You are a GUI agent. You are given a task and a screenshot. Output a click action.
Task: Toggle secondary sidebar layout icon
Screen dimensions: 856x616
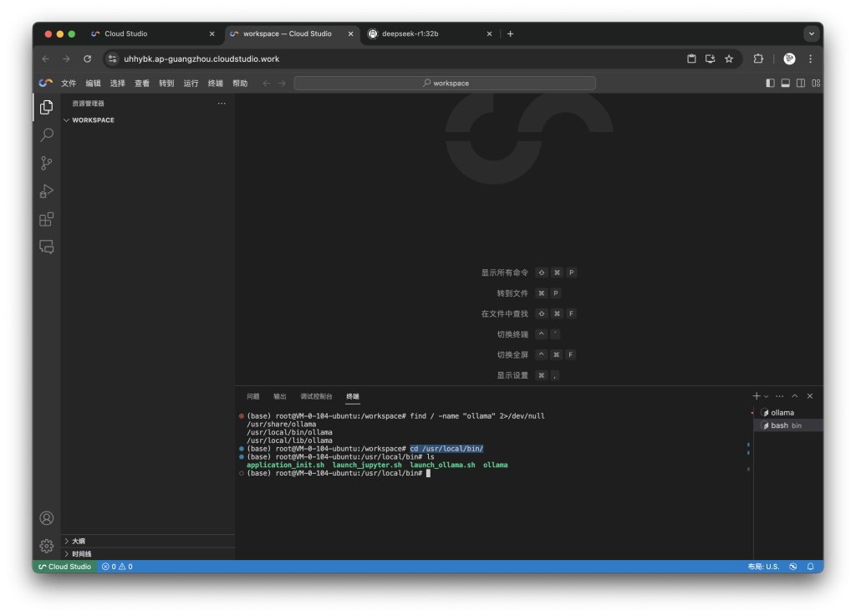pos(801,83)
